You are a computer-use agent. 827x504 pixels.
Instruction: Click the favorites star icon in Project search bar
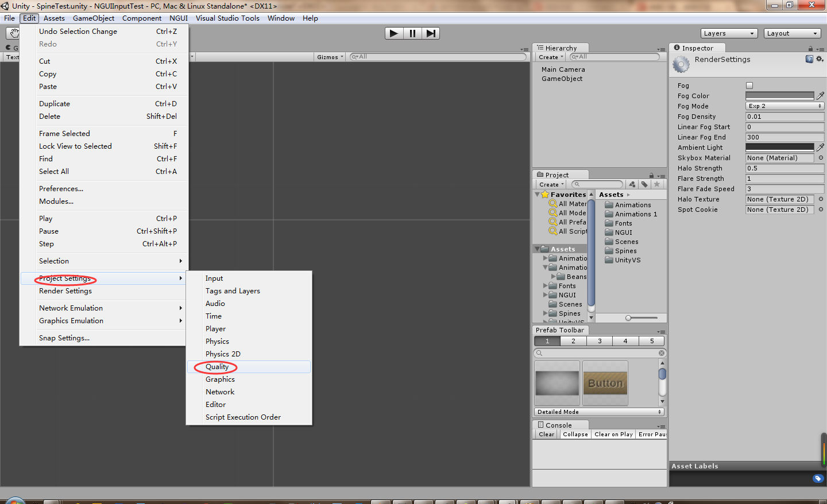pos(657,184)
